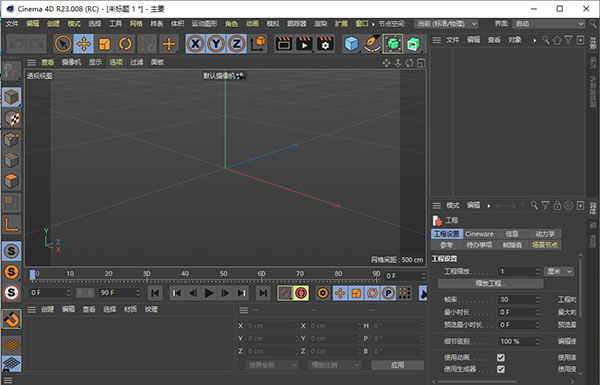600x385 pixels.
Task: Click the green Extrude generator icon
Action: [x=414, y=44]
